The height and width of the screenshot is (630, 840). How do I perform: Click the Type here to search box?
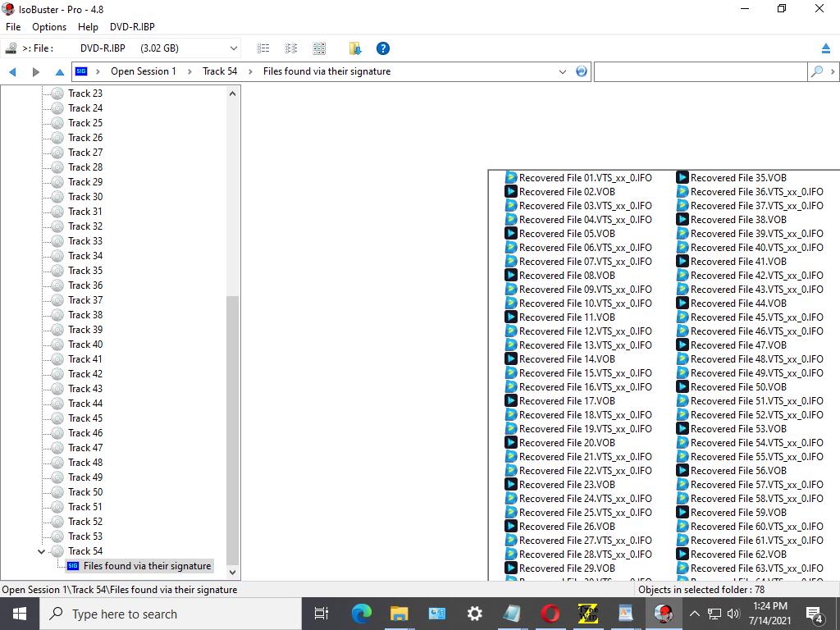click(x=171, y=614)
